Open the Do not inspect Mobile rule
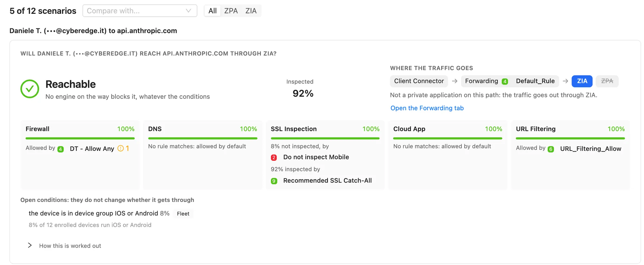This screenshot has height=265, width=644. 316,157
